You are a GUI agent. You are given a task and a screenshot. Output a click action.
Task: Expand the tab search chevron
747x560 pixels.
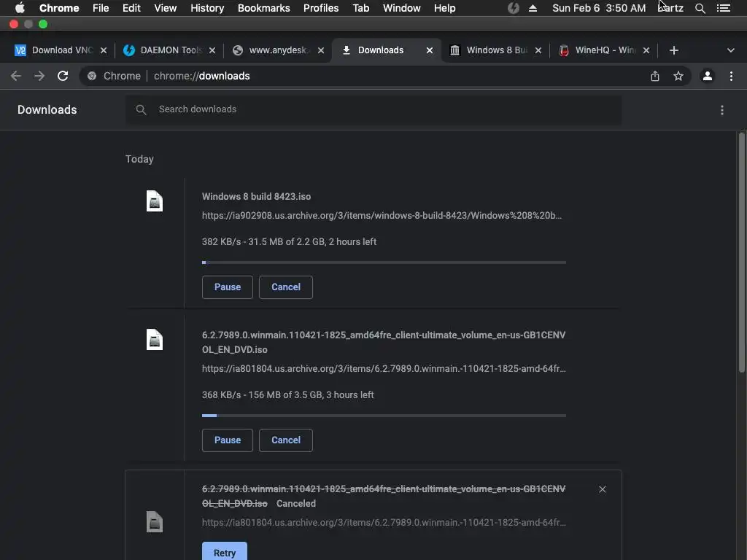point(731,50)
